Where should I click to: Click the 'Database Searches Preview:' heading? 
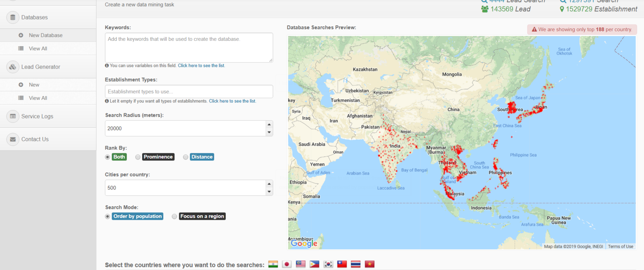[x=321, y=27]
